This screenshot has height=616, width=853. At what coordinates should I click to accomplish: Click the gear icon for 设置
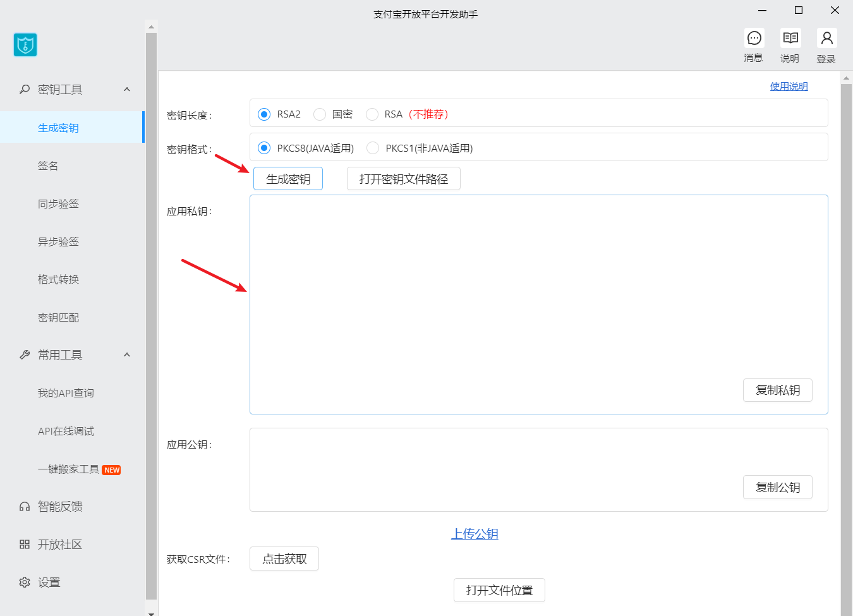(x=25, y=583)
